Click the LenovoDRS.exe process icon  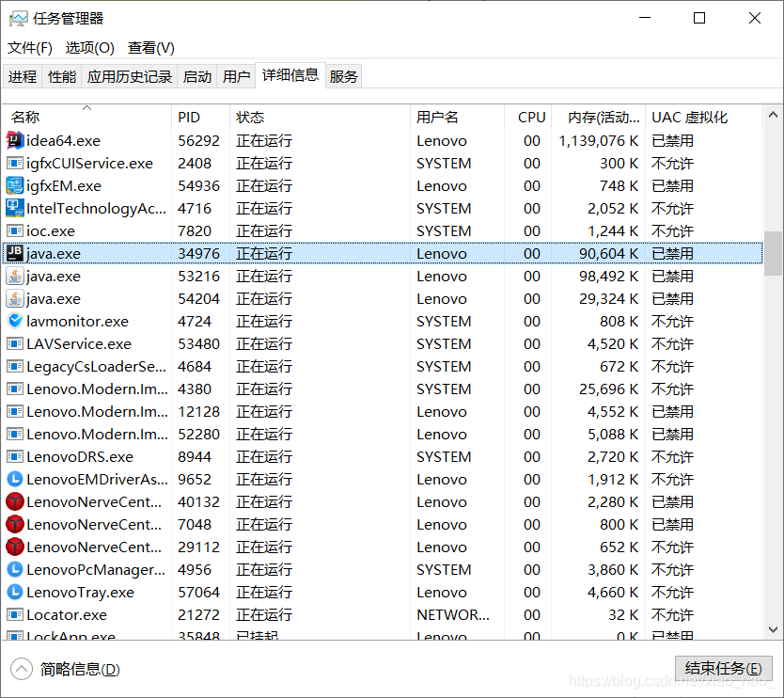coord(15,456)
